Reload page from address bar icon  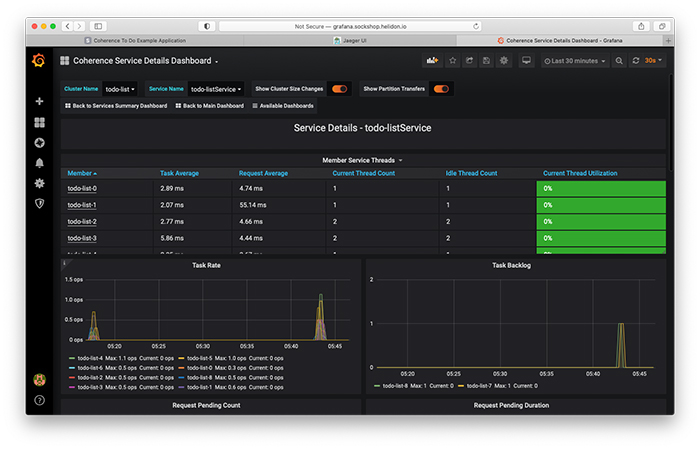click(x=476, y=26)
